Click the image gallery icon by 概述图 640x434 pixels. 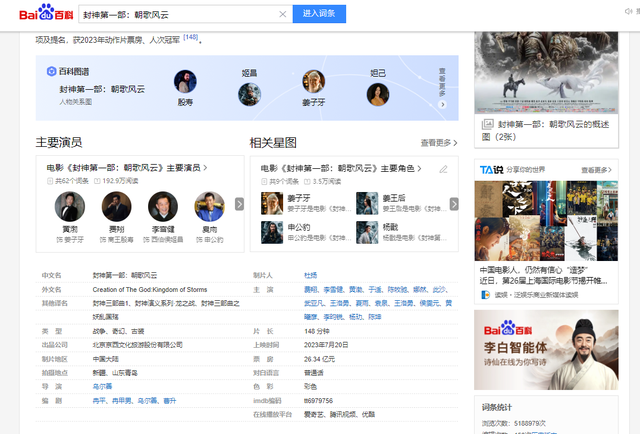487,124
